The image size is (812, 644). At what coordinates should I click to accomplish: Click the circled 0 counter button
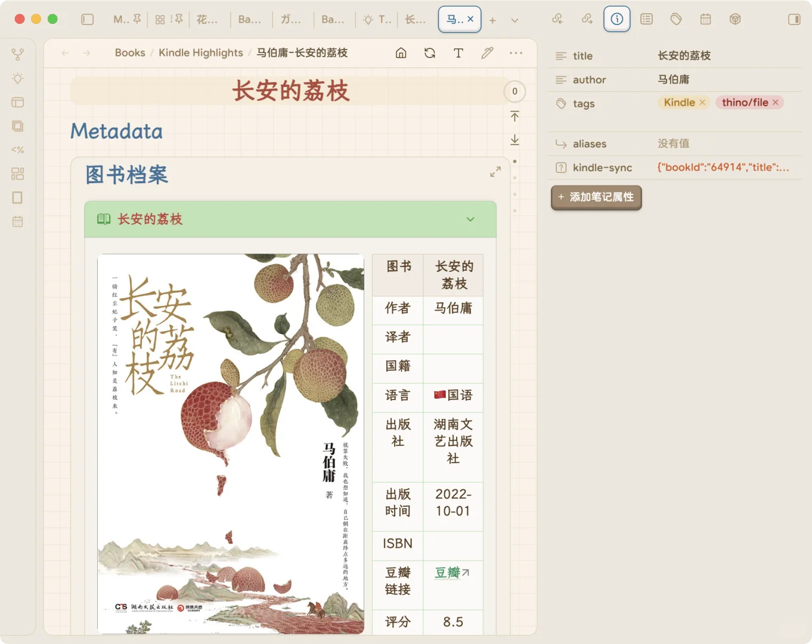coord(515,91)
